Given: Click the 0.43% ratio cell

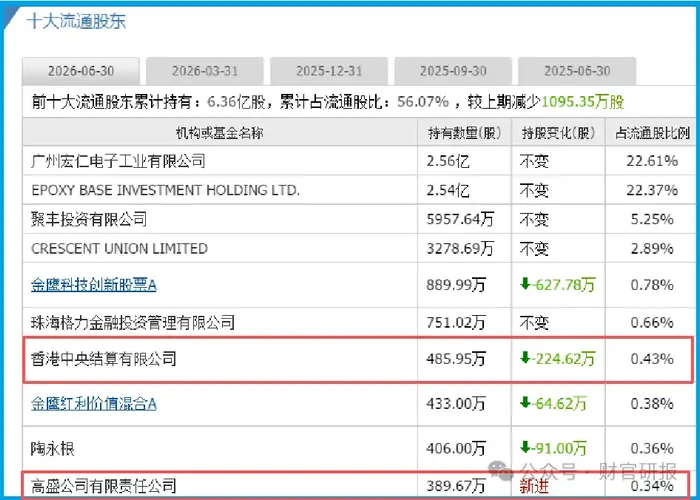Looking at the screenshot, I should coord(652,358).
